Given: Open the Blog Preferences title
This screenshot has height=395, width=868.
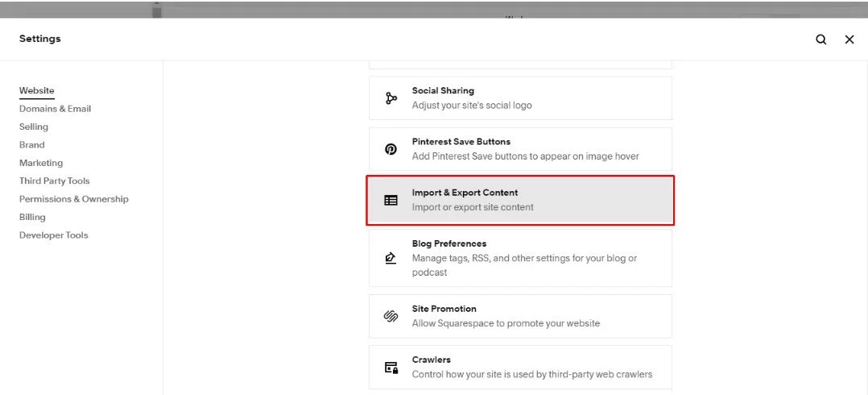Looking at the screenshot, I should [449, 243].
